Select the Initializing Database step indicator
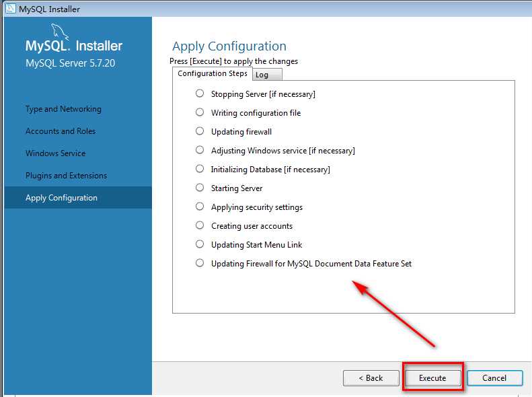This screenshot has width=532, height=397. tap(200, 169)
